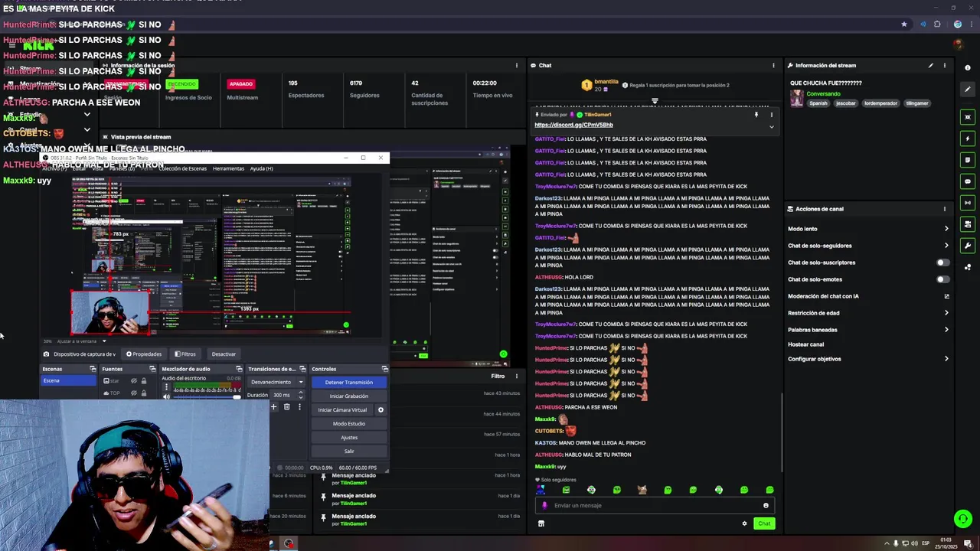Expand Palabras baneadas option
This screenshot has height=551, width=980.
pyautogui.click(x=868, y=330)
